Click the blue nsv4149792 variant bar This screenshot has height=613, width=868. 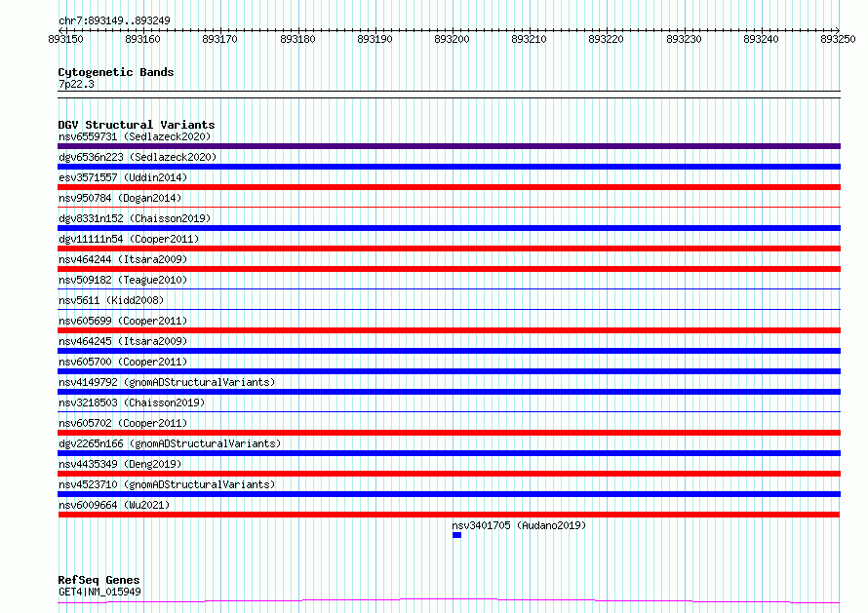pyautogui.click(x=449, y=392)
